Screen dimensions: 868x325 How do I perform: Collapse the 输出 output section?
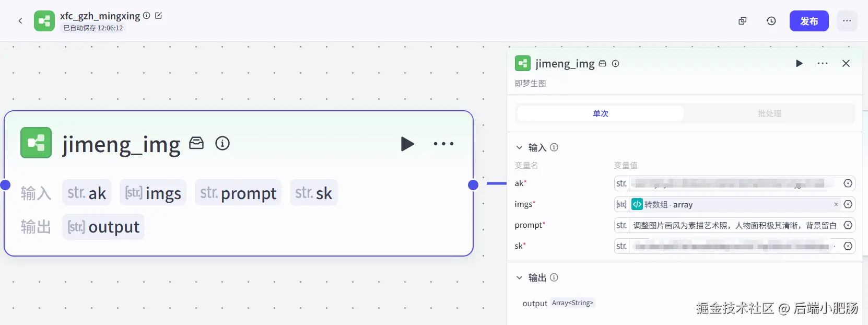pyautogui.click(x=519, y=277)
